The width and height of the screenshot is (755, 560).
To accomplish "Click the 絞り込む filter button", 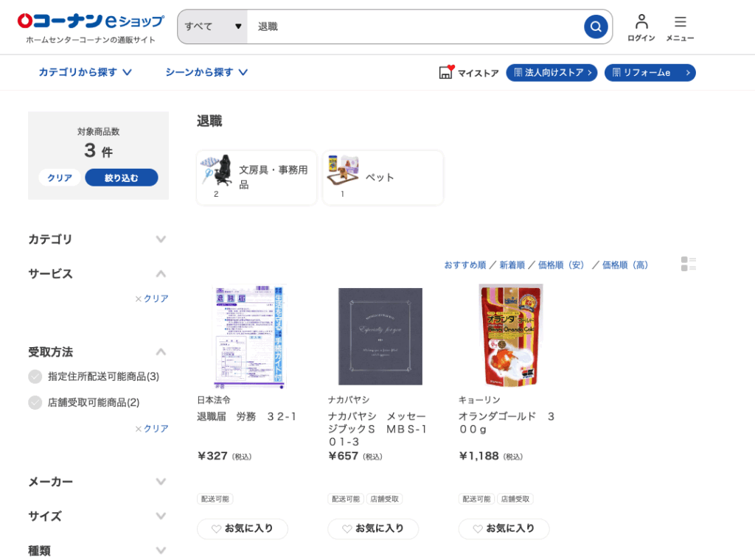I will click(122, 178).
